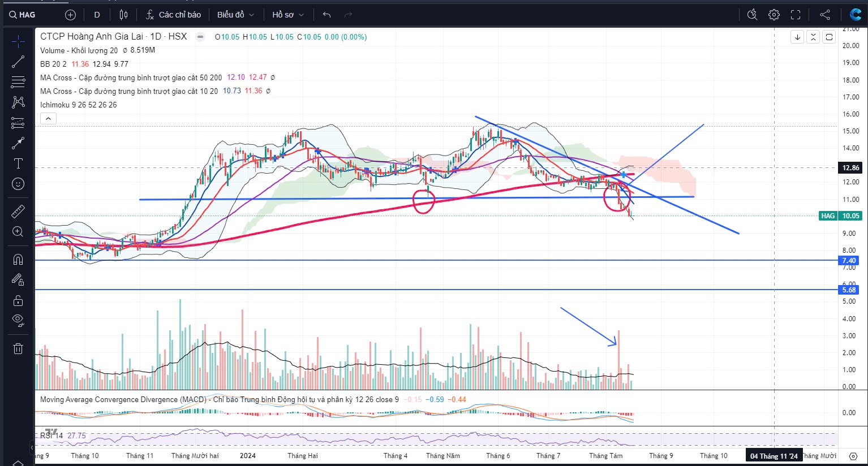
Task: Open the Các chỉ báo indicators dialog
Action: pyautogui.click(x=173, y=15)
